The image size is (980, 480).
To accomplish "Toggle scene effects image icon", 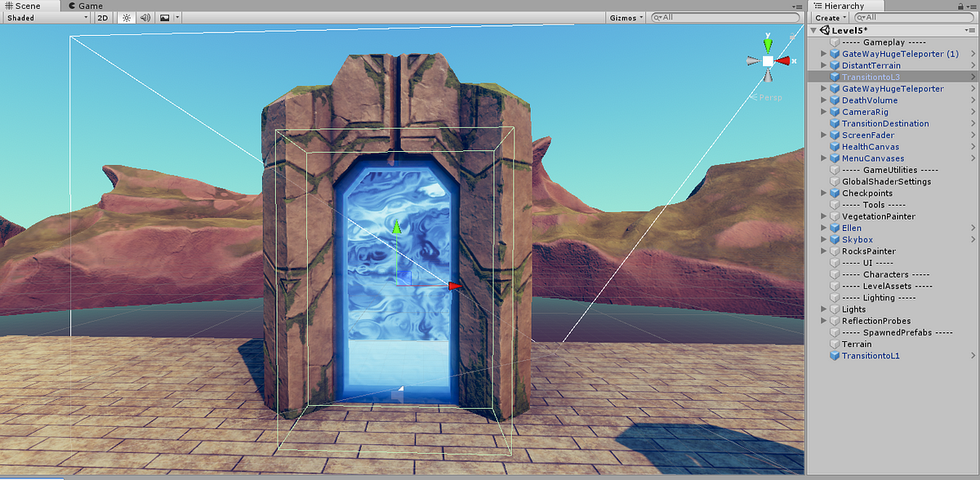I will coord(164,17).
